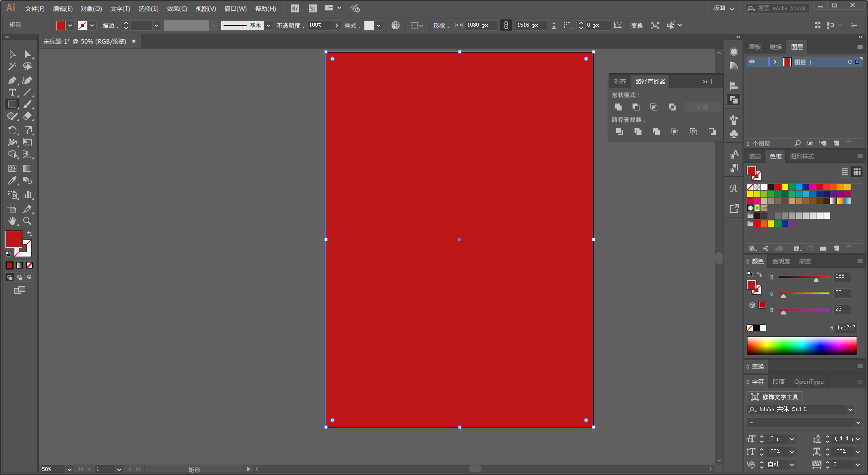This screenshot has height=475, width=868.
Task: Select the Pen tool
Action: point(12,80)
